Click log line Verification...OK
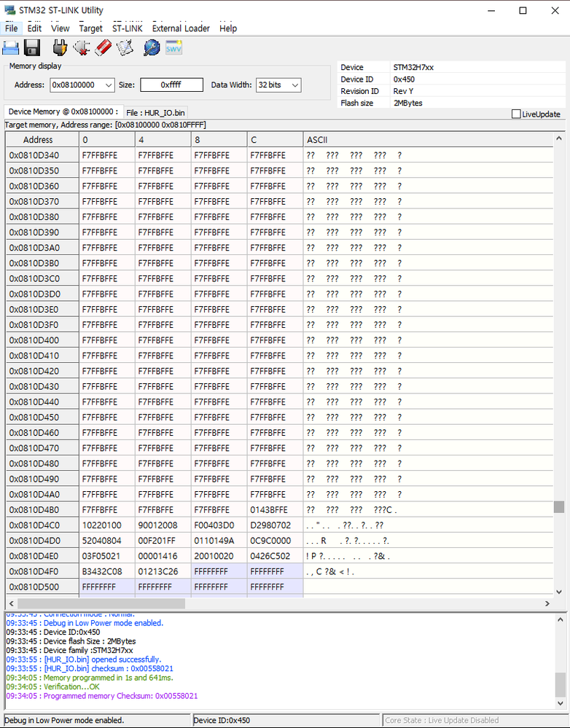 (53, 686)
